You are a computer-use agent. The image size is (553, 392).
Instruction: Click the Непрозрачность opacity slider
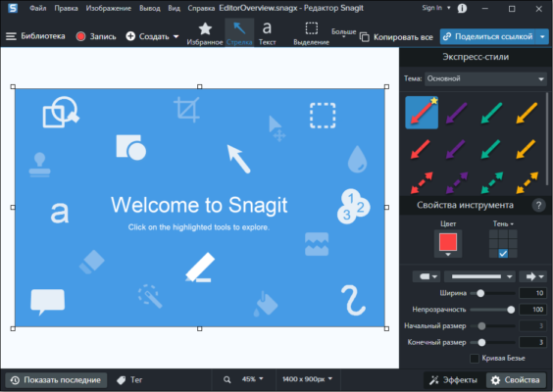click(492, 310)
